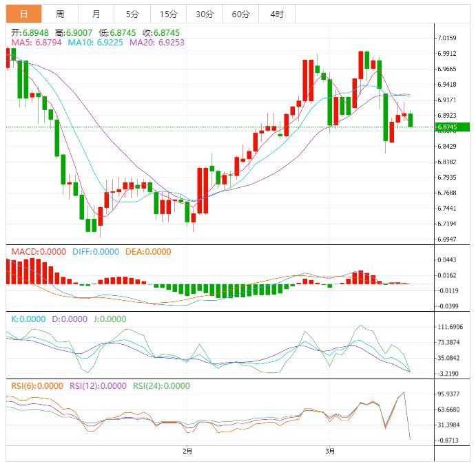Screen dimensions: 476x468
Task: Click the 7.0159 price axis label
Action: (x=446, y=38)
